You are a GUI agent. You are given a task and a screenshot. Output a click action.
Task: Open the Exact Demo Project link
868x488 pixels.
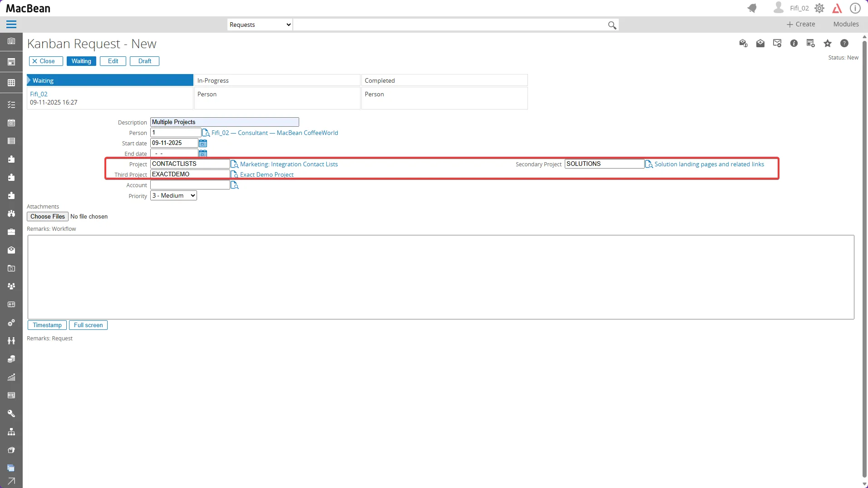266,175
